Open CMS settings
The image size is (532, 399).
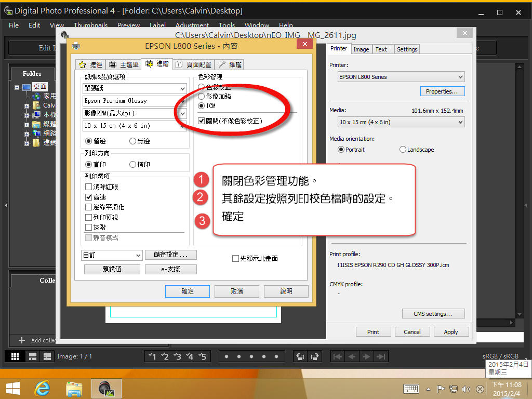coord(433,314)
